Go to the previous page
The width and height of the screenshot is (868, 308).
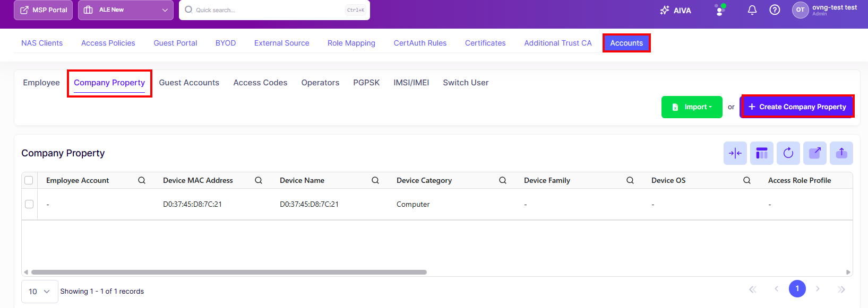[776, 289]
